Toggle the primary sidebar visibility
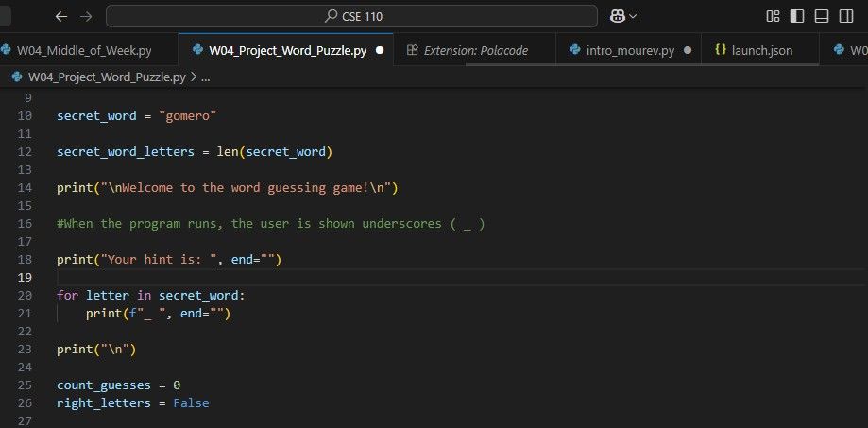The width and height of the screenshot is (868, 428). pyautogui.click(x=797, y=16)
